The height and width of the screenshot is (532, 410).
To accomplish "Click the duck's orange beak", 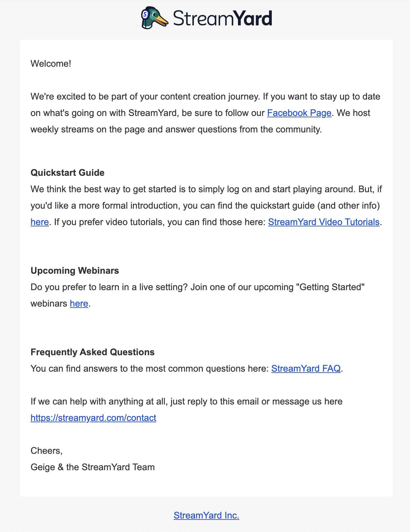I will pos(161,21).
